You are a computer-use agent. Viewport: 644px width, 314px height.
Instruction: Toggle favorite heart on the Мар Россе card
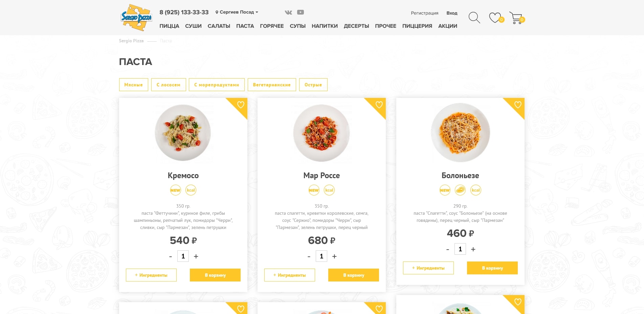pyautogui.click(x=379, y=105)
